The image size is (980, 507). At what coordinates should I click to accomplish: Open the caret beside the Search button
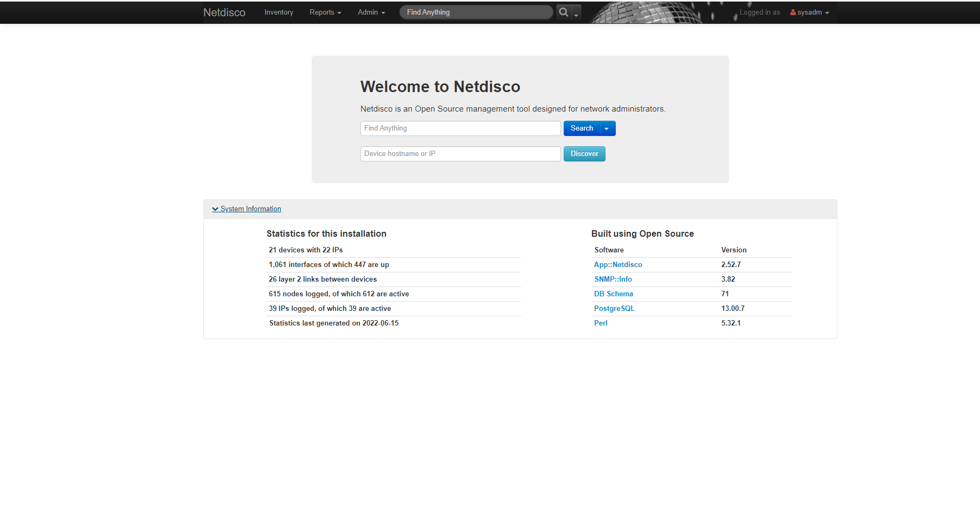pos(607,128)
